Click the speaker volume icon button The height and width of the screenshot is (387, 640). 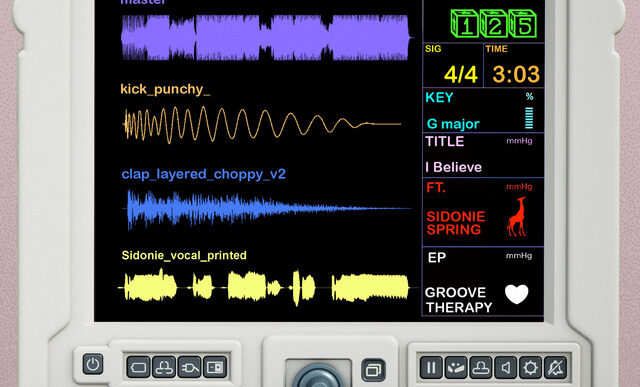pyautogui.click(x=506, y=368)
